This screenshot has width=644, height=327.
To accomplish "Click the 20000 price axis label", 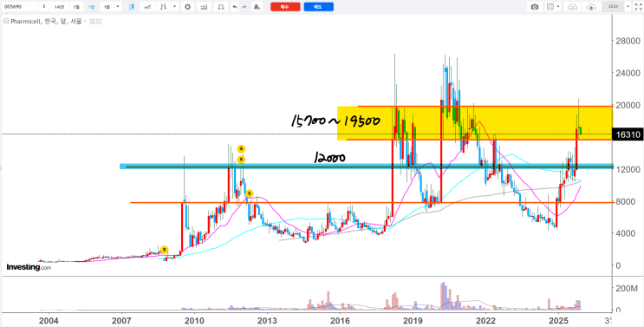I will [628, 105].
